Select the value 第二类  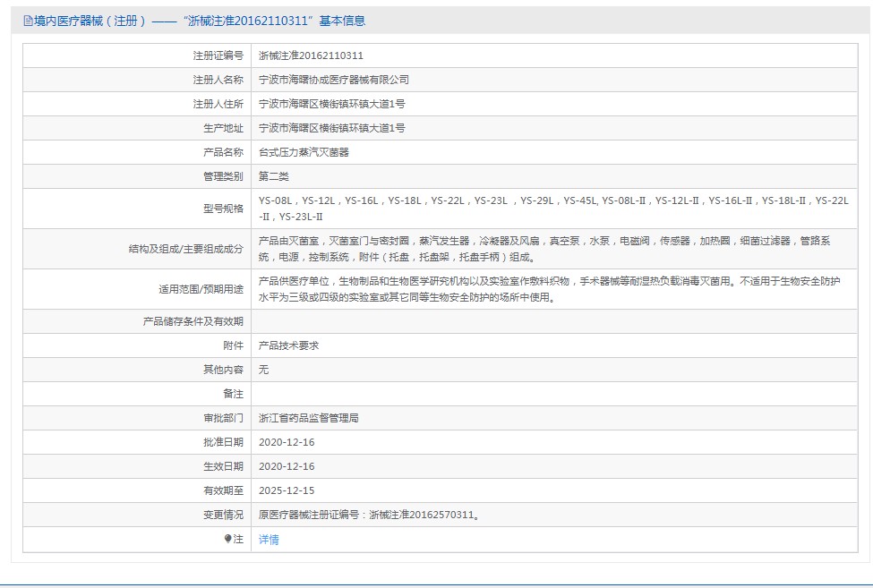click(273, 176)
